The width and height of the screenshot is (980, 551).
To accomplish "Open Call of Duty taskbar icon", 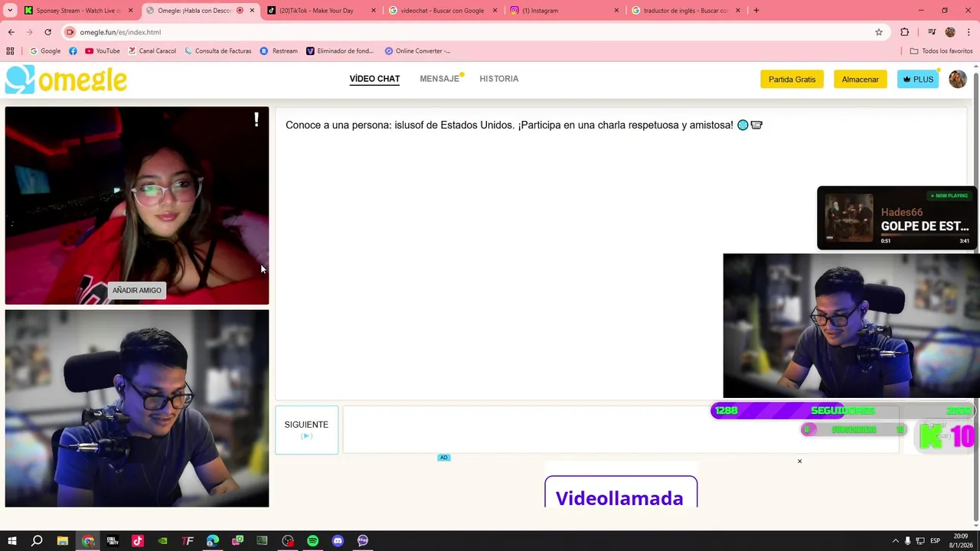I will click(x=113, y=541).
